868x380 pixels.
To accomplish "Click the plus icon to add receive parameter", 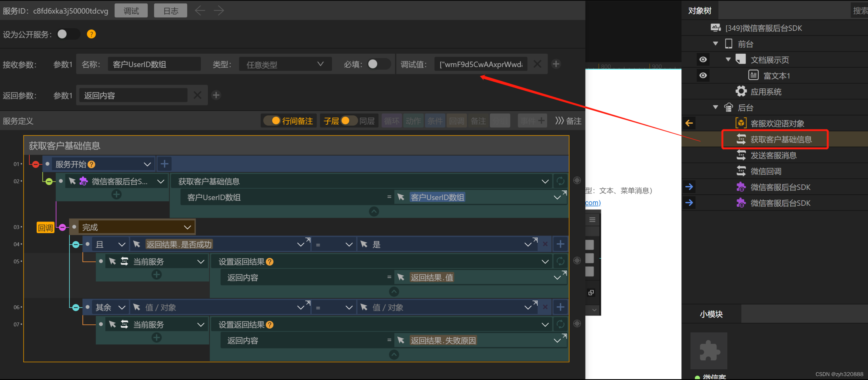I will coord(556,64).
